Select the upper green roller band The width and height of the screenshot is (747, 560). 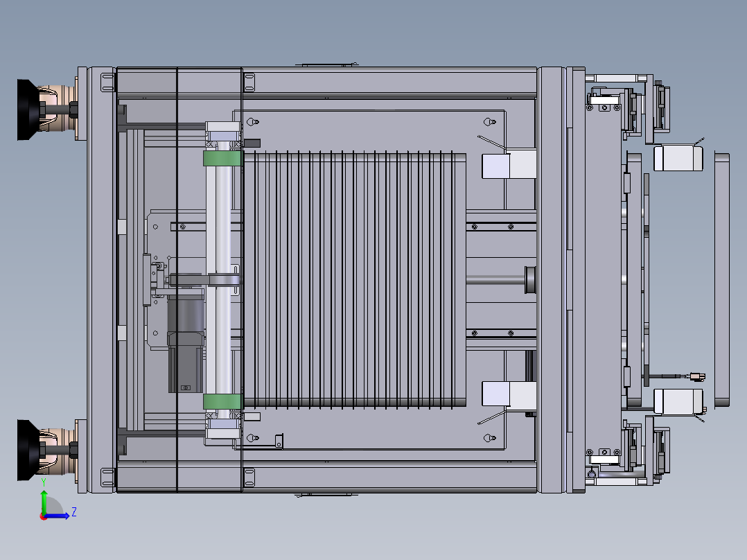pyautogui.click(x=222, y=158)
